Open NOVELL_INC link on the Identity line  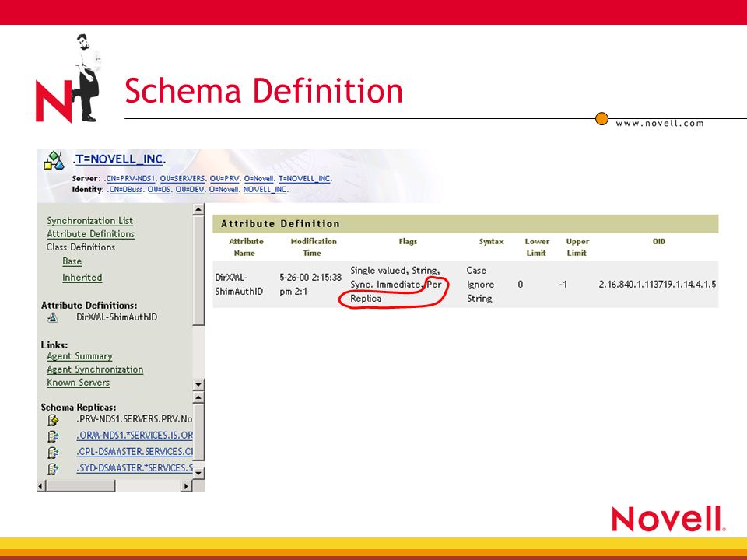[265, 190]
